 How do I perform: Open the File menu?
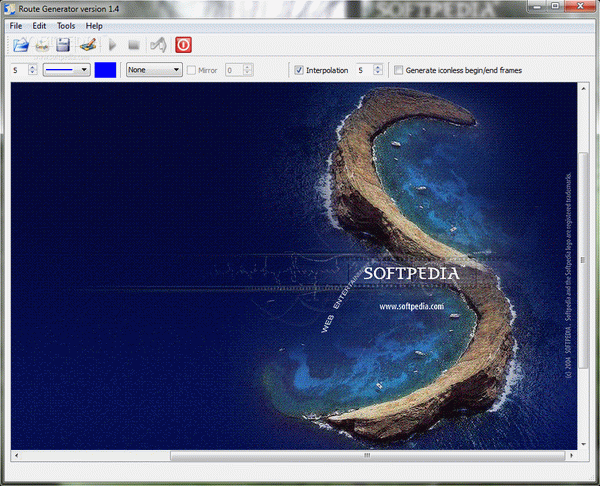[16, 25]
